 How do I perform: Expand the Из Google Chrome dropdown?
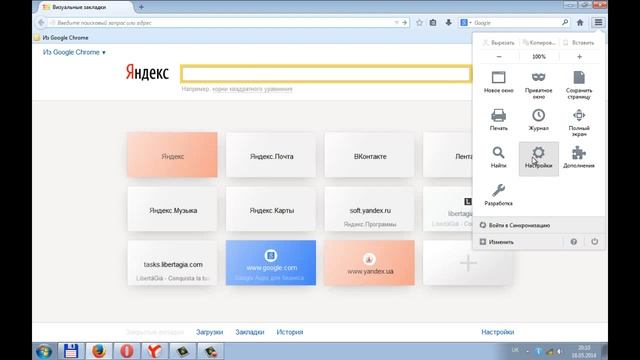click(74, 52)
